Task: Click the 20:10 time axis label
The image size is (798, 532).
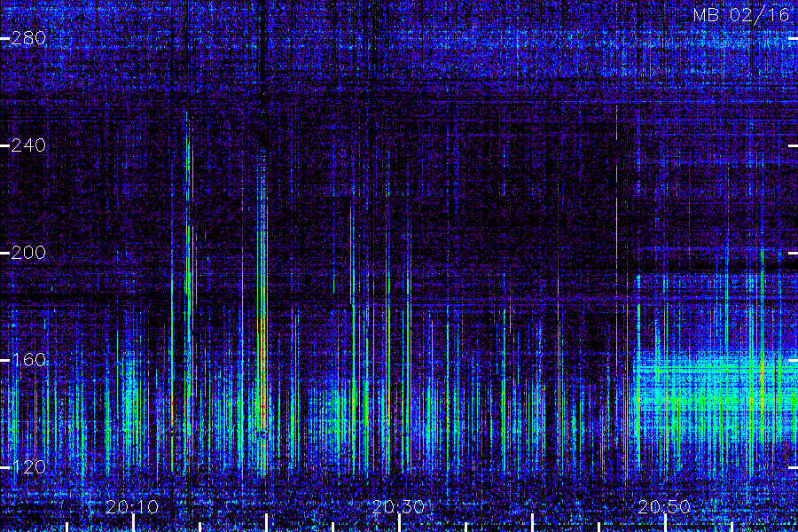Action: click(132, 507)
